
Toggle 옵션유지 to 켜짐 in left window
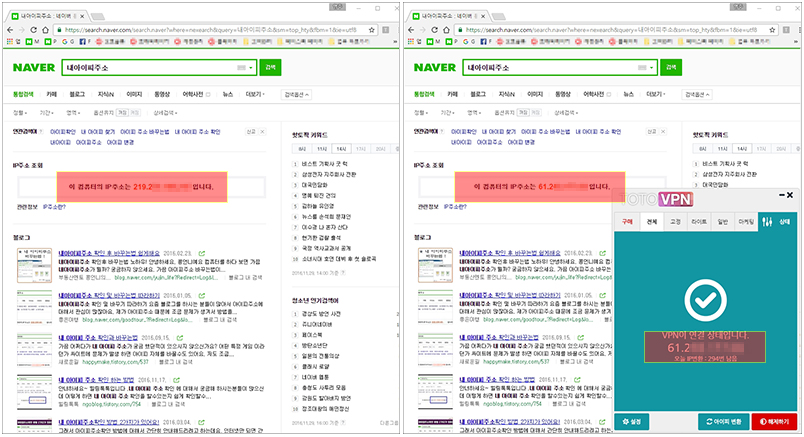click(123, 112)
